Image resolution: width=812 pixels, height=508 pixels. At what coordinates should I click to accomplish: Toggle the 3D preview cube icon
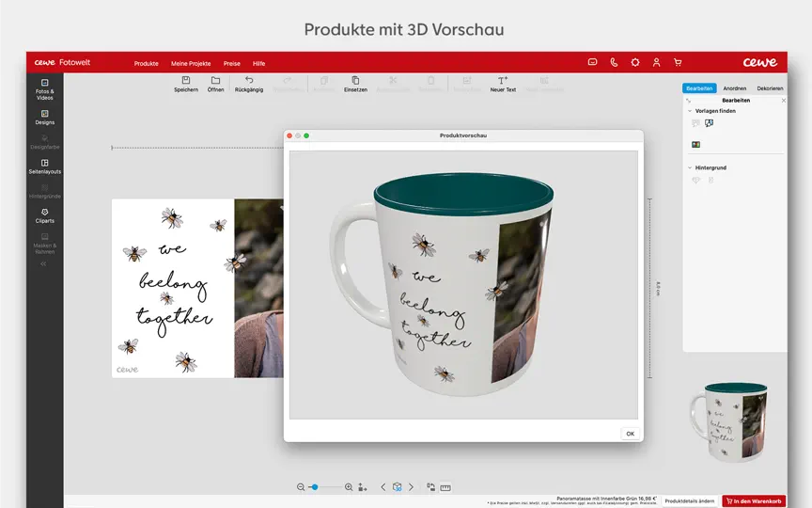click(x=398, y=486)
